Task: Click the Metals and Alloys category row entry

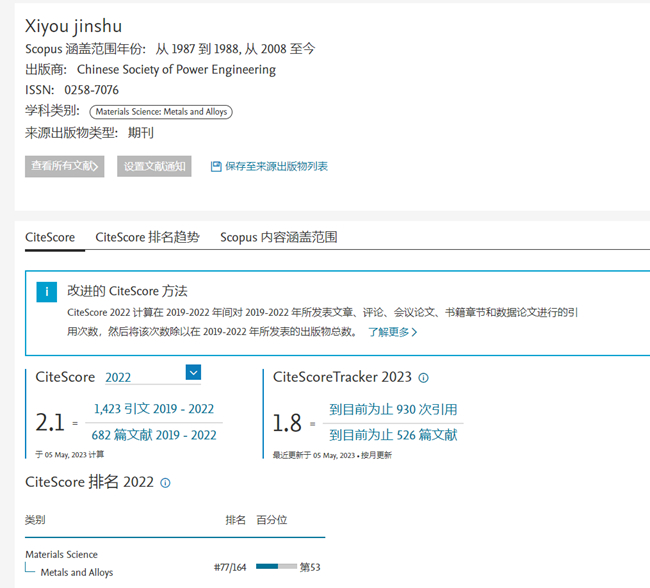Action: (x=77, y=573)
